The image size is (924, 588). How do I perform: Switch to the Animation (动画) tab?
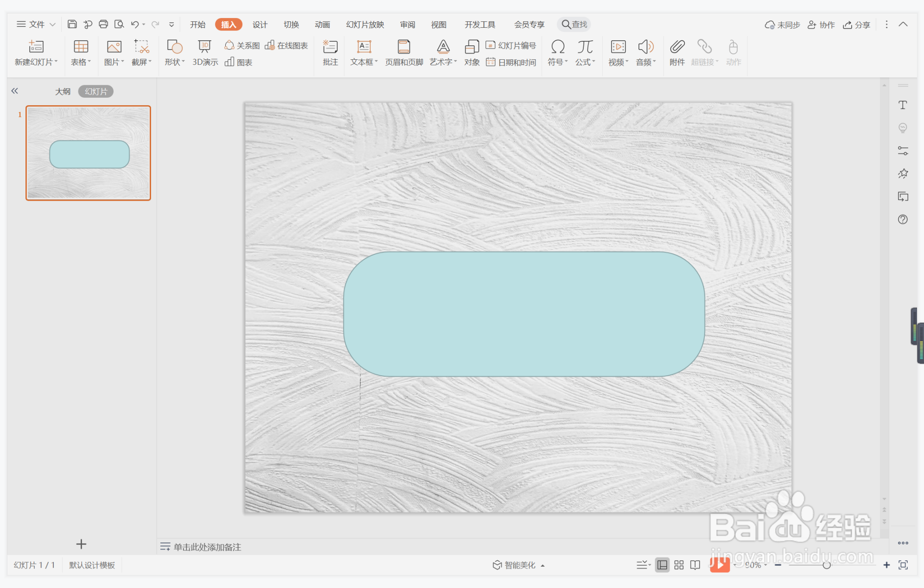[x=323, y=25]
